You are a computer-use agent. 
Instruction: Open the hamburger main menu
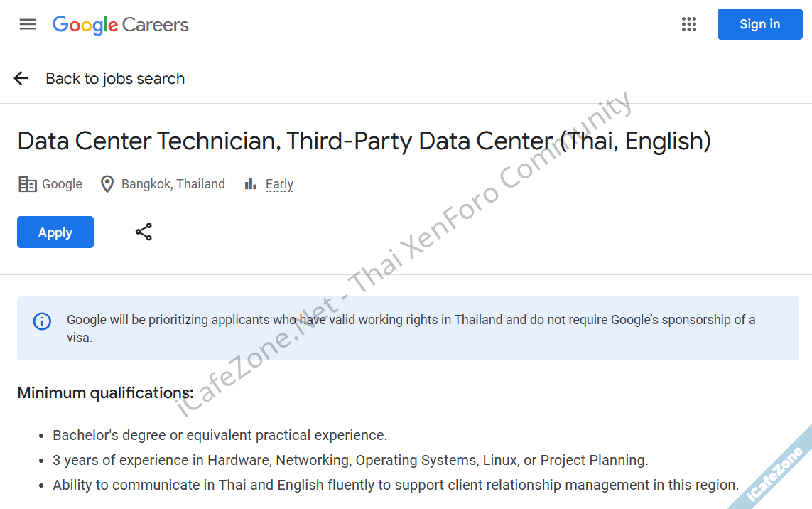[x=28, y=24]
